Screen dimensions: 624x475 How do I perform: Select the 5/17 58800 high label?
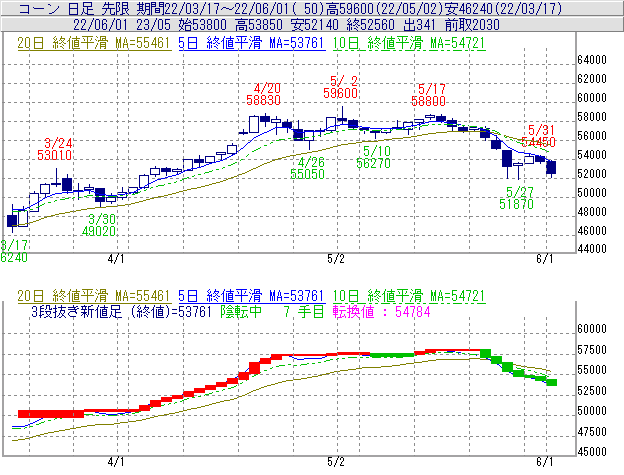pyautogui.click(x=429, y=95)
